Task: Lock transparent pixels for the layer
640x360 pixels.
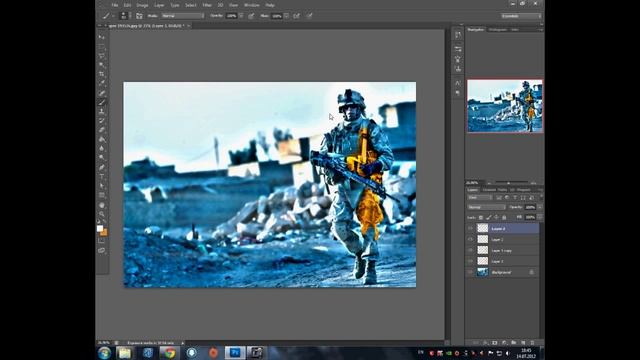Action: (x=481, y=218)
